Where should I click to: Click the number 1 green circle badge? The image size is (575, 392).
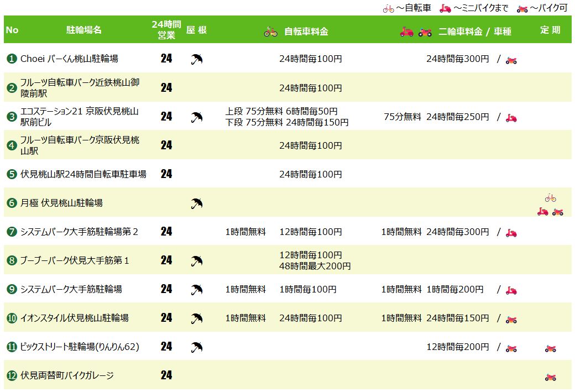point(12,59)
